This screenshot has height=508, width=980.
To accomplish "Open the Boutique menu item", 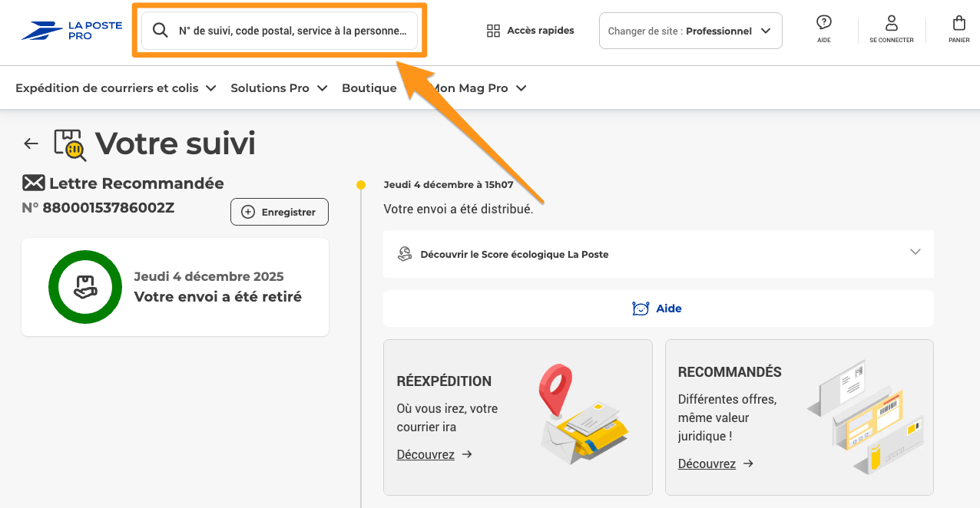I will pos(369,88).
